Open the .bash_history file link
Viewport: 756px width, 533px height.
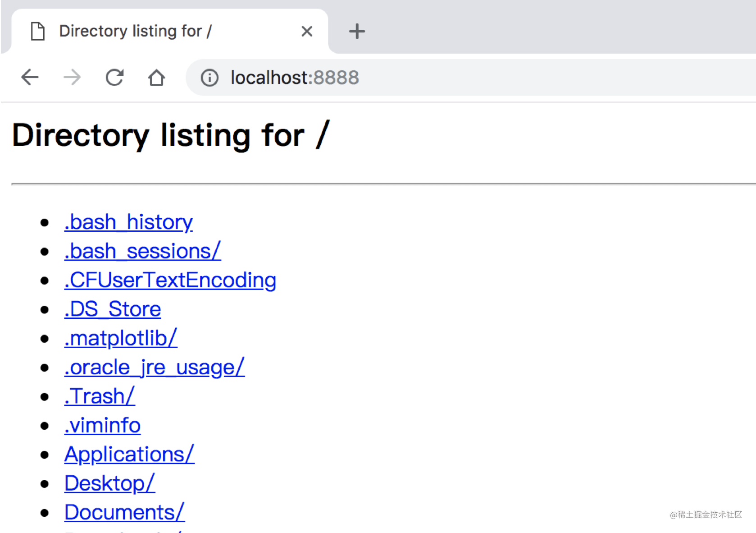point(128,222)
